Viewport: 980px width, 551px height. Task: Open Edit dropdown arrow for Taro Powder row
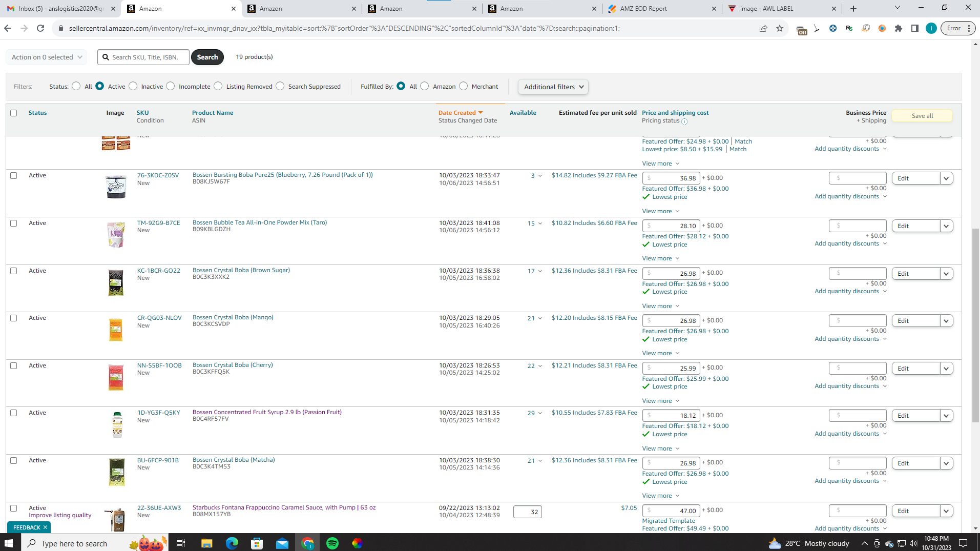[946, 226]
